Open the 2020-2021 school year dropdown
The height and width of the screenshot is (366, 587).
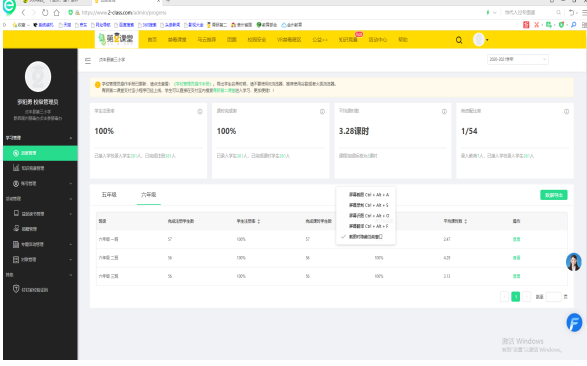pyautogui.click(x=518, y=60)
